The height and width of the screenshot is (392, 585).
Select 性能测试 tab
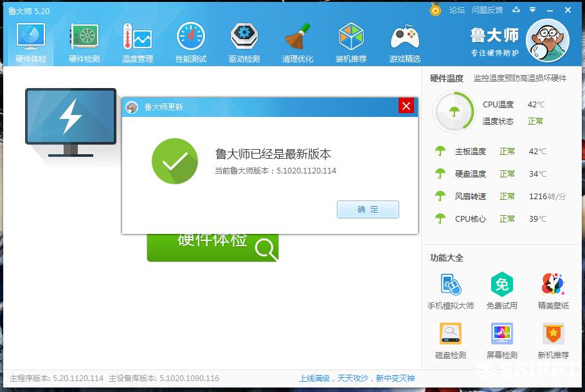pos(191,43)
